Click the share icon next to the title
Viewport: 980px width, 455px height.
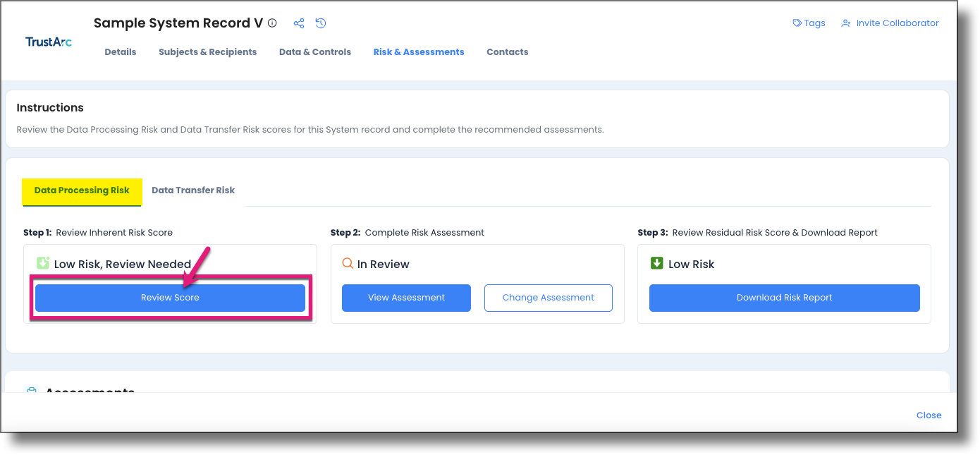click(x=299, y=23)
